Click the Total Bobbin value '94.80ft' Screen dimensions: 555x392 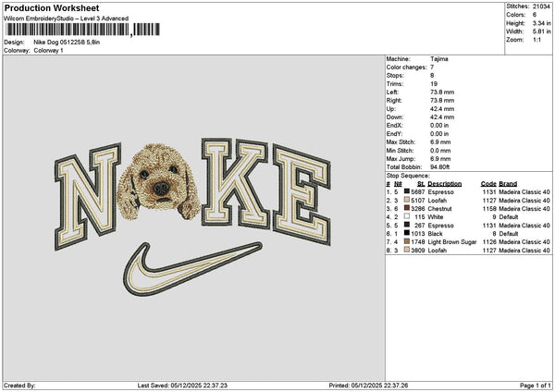pyautogui.click(x=440, y=167)
